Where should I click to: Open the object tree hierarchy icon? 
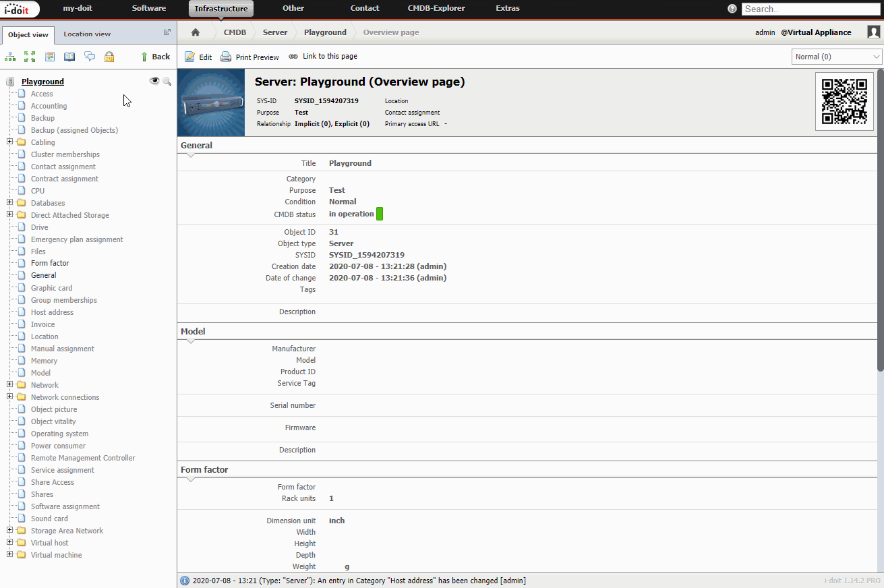coord(9,57)
